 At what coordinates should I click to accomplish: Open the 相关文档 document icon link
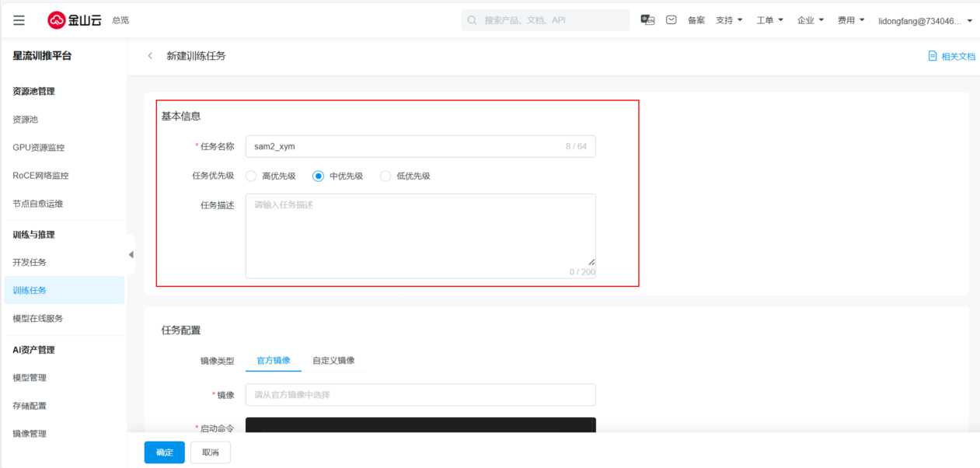(x=933, y=56)
